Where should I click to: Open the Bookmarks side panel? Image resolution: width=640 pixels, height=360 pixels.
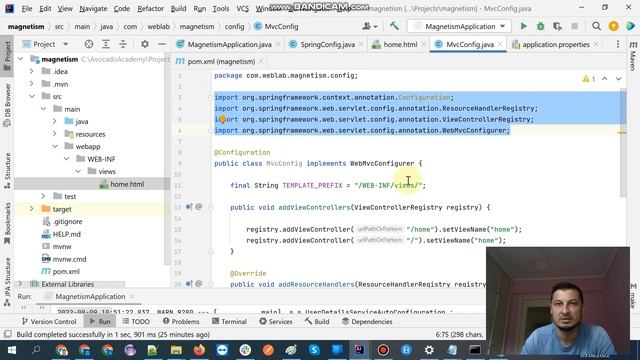pyautogui.click(x=7, y=223)
